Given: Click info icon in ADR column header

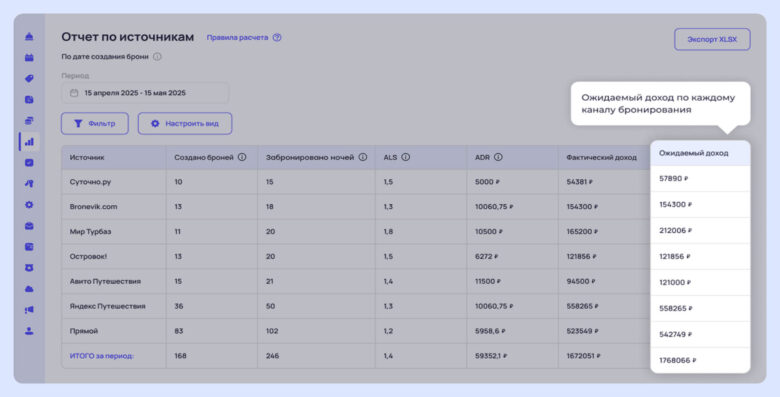Looking at the screenshot, I should point(498,157).
